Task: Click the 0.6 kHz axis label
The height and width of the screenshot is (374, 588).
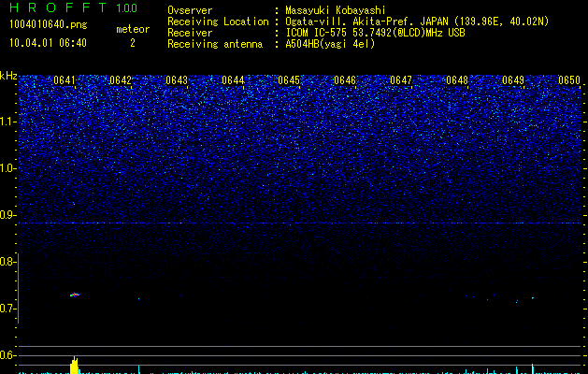Action: (x=7, y=355)
